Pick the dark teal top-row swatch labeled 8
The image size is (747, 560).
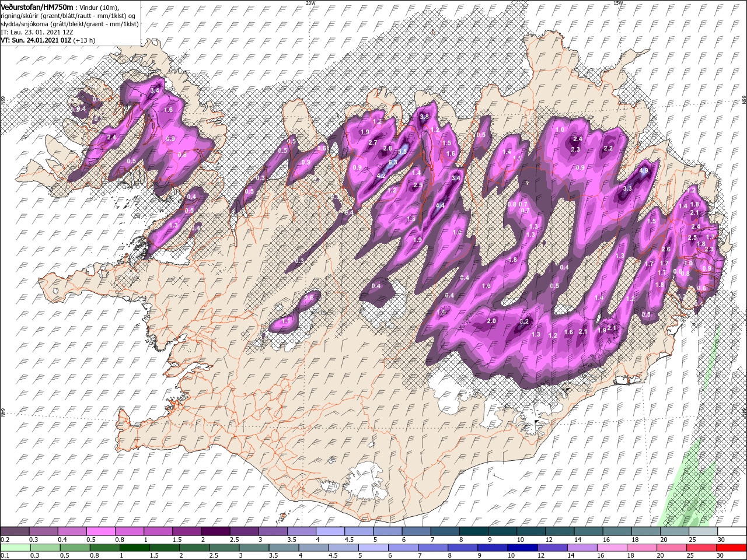pos(474,531)
